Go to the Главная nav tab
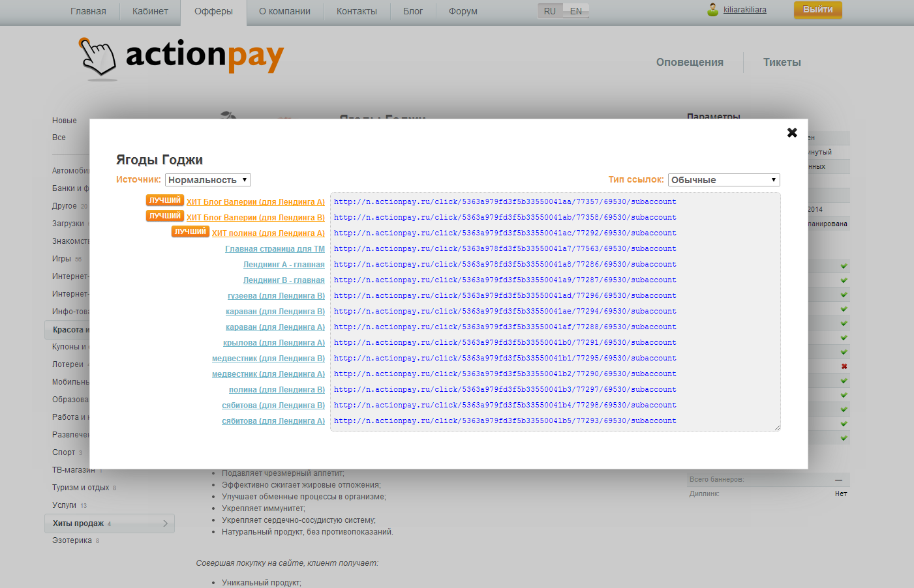914x588 pixels. 88,11
